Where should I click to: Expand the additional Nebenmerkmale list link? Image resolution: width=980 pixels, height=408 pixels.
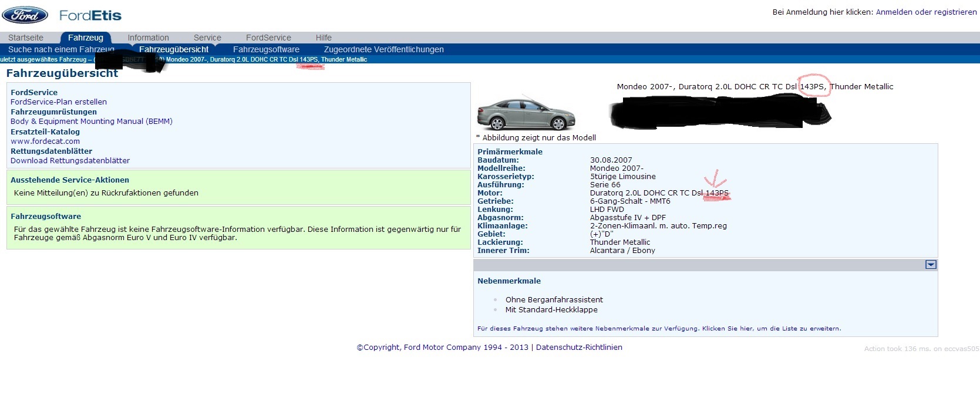pyautogui.click(x=659, y=329)
